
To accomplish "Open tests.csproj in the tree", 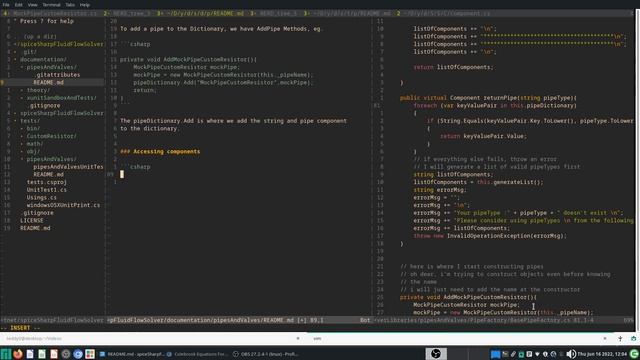I will pos(47,182).
